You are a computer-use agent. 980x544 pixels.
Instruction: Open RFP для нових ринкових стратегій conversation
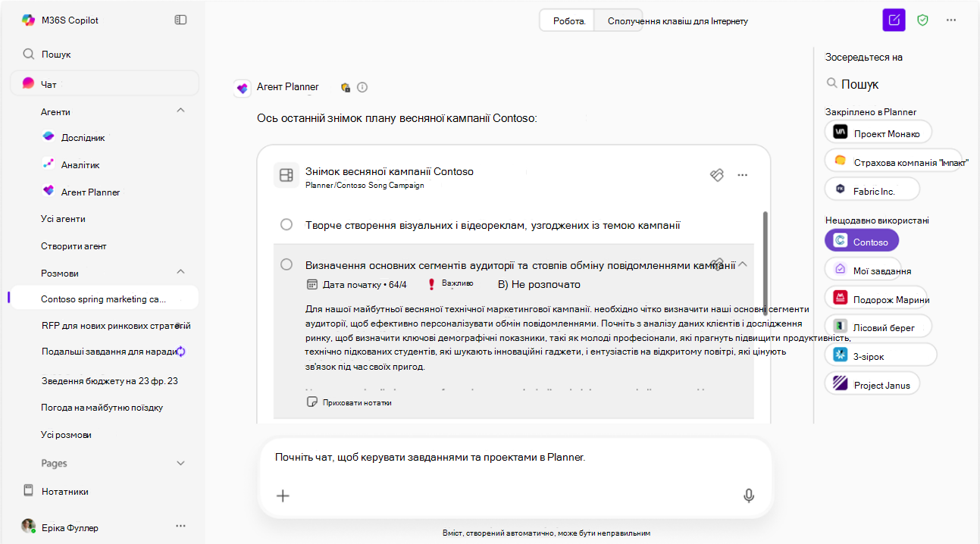pyautogui.click(x=116, y=326)
